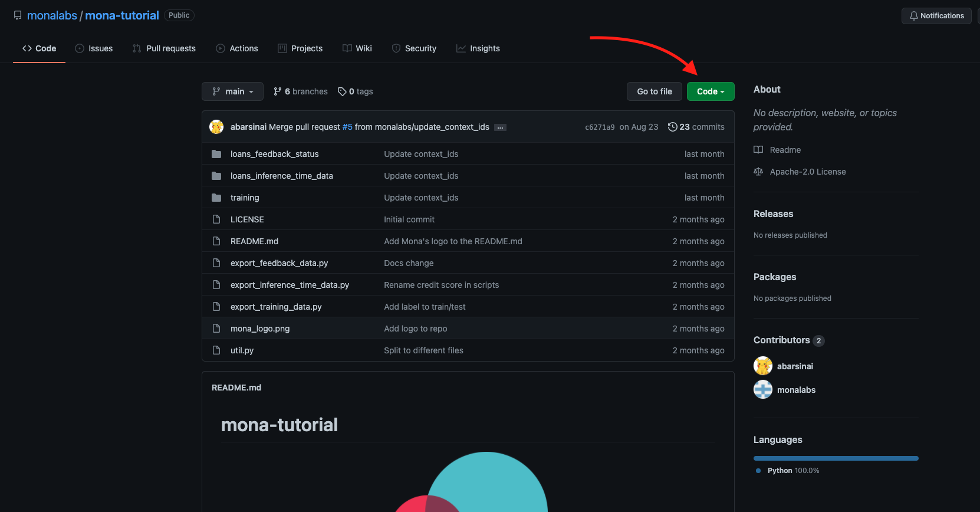
Task: Open the Wiki tab
Action: click(x=357, y=48)
